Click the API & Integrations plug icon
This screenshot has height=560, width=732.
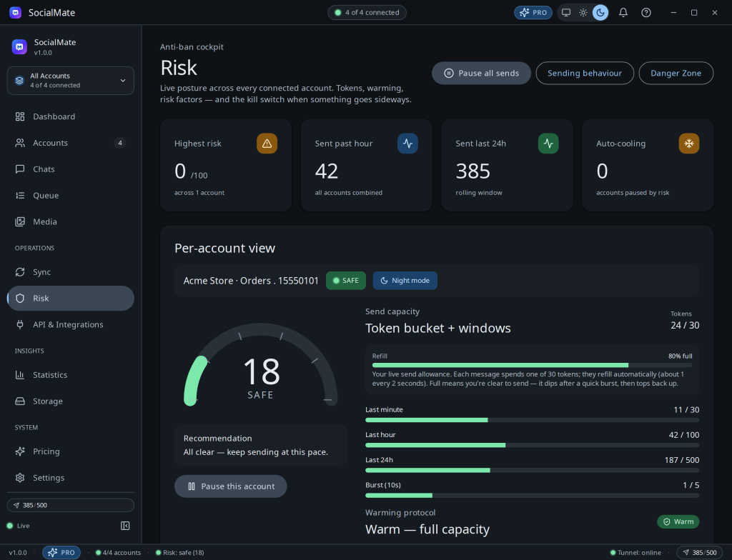click(20, 324)
